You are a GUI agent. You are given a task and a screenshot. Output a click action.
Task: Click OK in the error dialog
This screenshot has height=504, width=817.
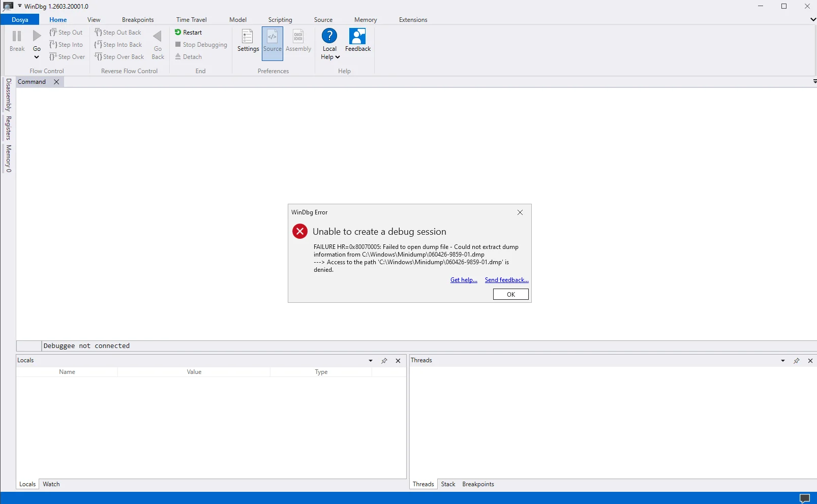tap(511, 295)
